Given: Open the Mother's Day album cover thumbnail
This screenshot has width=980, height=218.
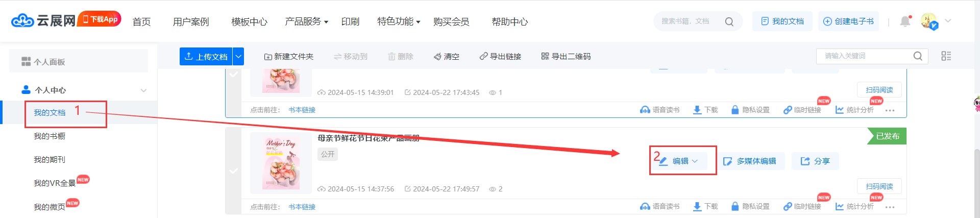Looking at the screenshot, I should click(x=281, y=163).
